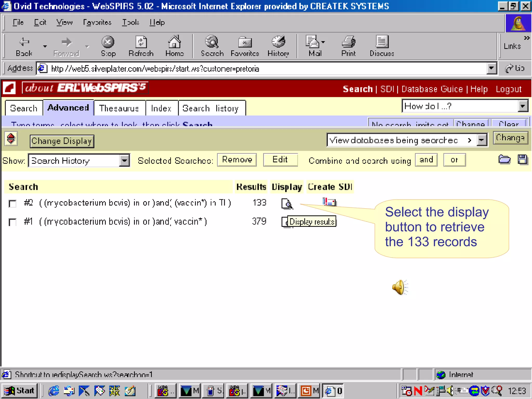This screenshot has height=399, width=532.
Task: Click the taskbar Internet Explorer window button
Action: pyautogui.click(x=333, y=391)
